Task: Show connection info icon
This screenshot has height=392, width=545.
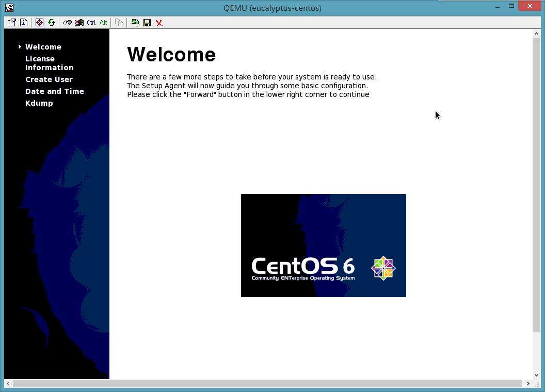Action: [24, 23]
